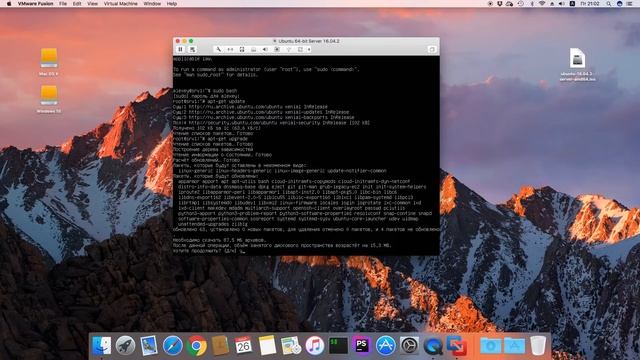Image resolution: width=640 pixels, height=360 pixels.
Task: Click the CD/DVD drive icon in VM toolbar
Action: pyautogui.click(x=253, y=49)
